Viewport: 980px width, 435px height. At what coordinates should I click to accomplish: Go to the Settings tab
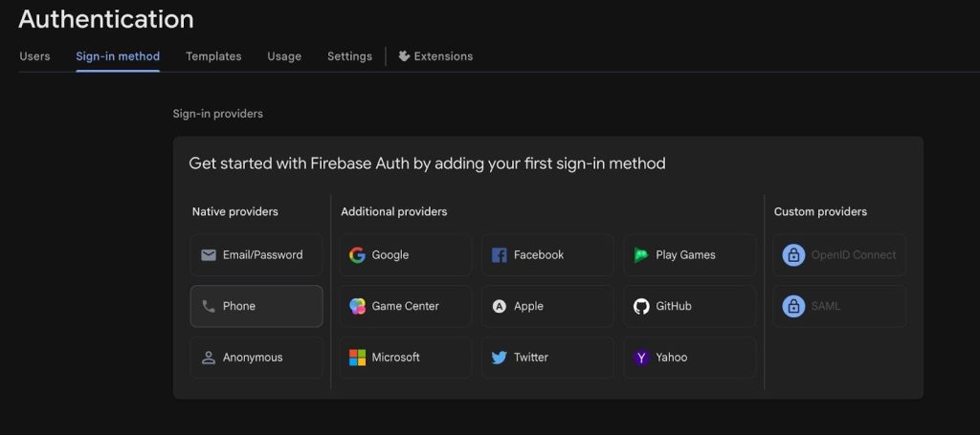coord(349,56)
